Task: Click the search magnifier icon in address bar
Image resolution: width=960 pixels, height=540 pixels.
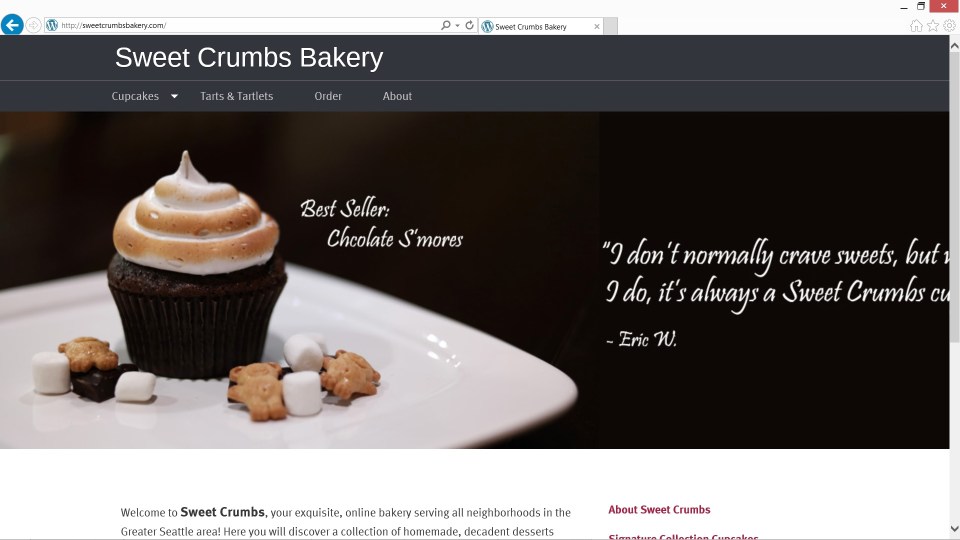Action: 446,25
